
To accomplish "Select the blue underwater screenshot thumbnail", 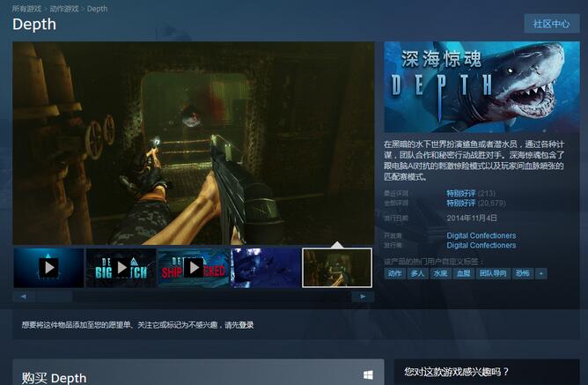I will [265, 267].
